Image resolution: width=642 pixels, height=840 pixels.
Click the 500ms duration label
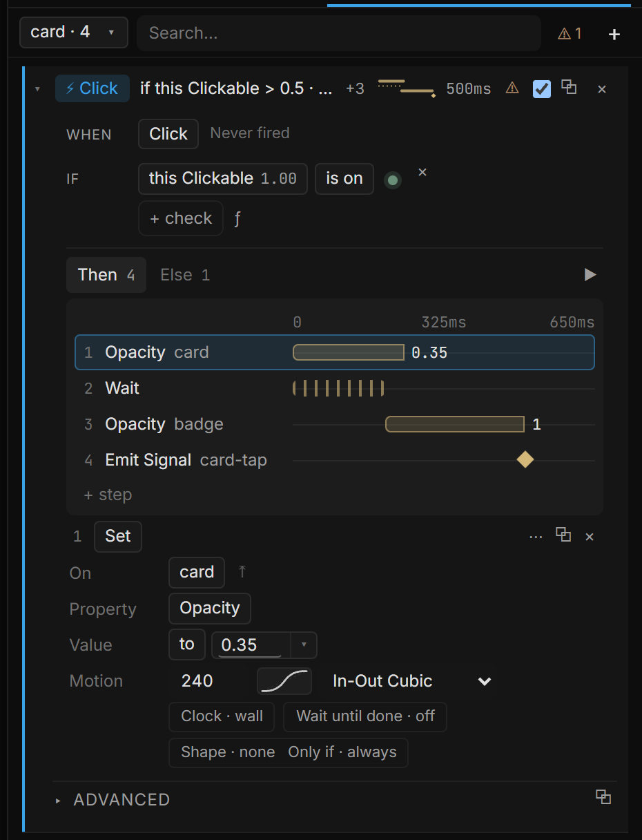coord(469,89)
